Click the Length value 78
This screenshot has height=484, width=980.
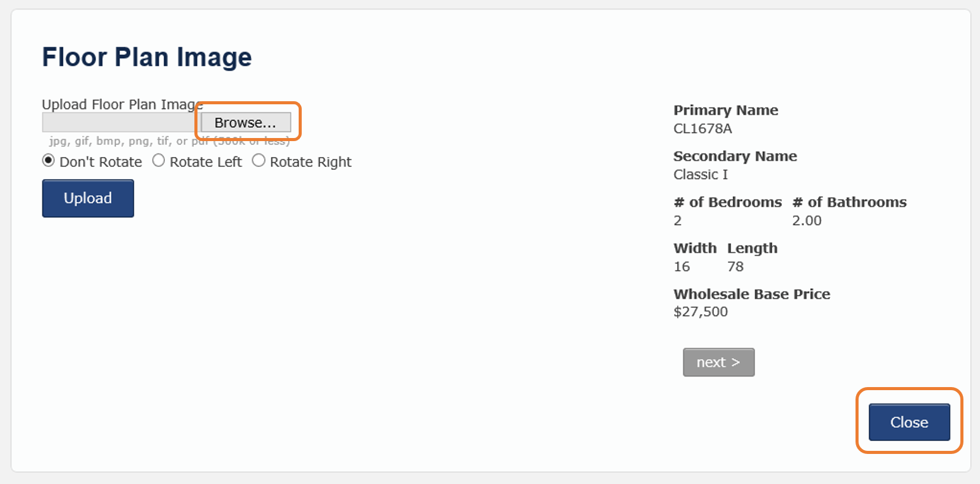point(735,267)
